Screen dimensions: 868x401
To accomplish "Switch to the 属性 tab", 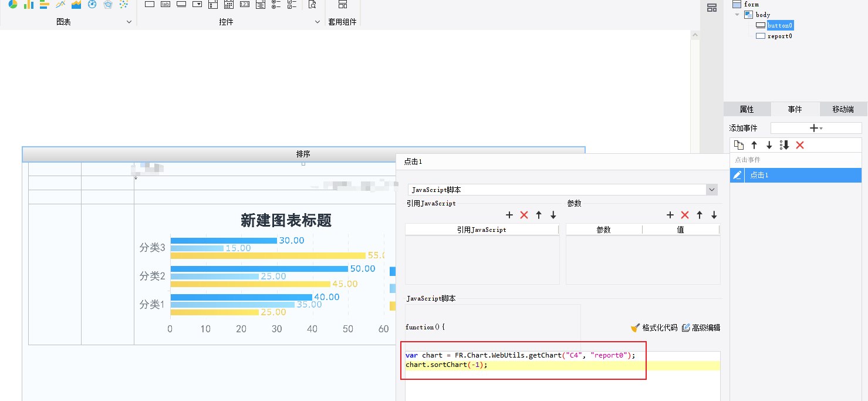I will [x=747, y=109].
